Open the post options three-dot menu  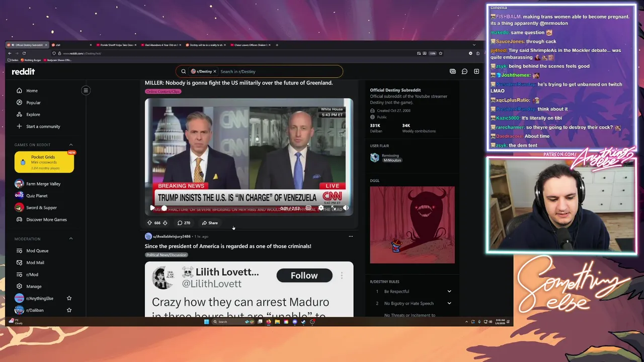tap(351, 236)
